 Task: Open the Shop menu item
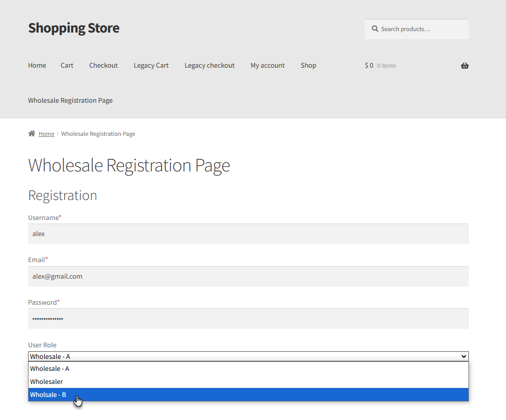point(308,65)
